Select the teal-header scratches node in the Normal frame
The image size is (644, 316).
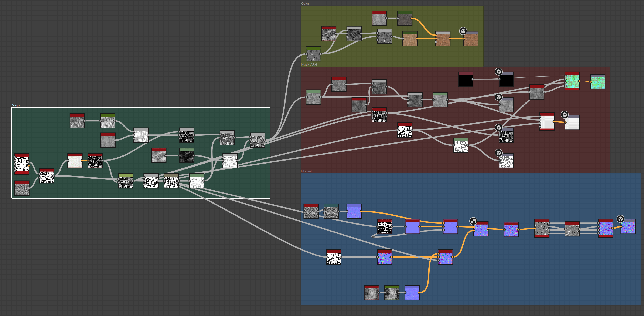pos(331,211)
